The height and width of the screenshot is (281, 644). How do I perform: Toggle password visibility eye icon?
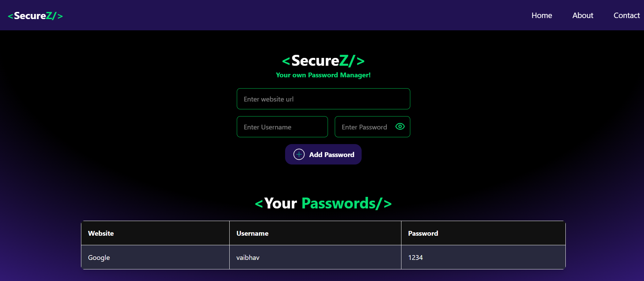coord(400,126)
